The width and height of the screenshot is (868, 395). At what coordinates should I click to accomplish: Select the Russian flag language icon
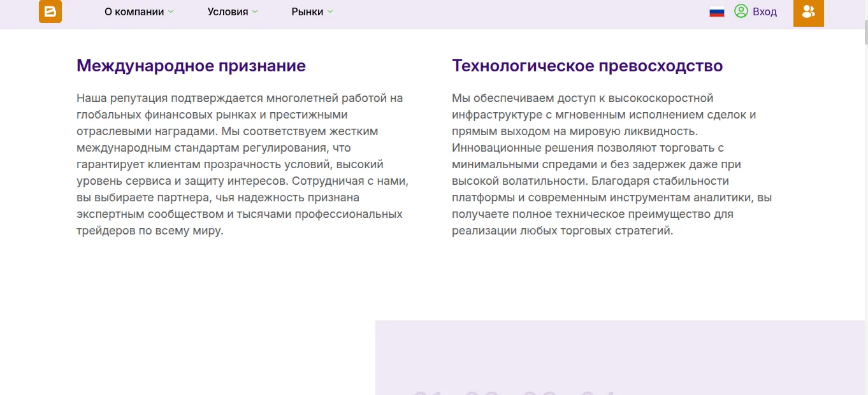tap(717, 11)
